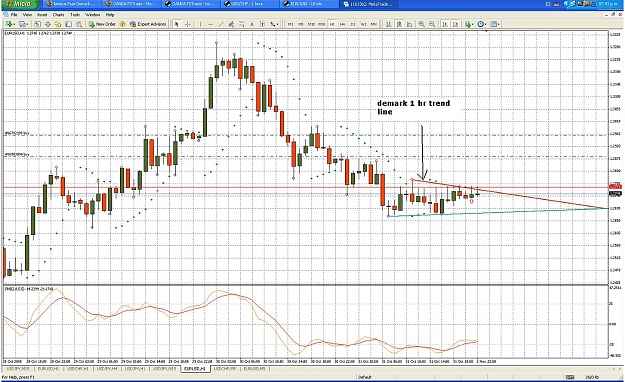Open the Terminal panel
This screenshot has width=625, height=382.
coord(69,24)
